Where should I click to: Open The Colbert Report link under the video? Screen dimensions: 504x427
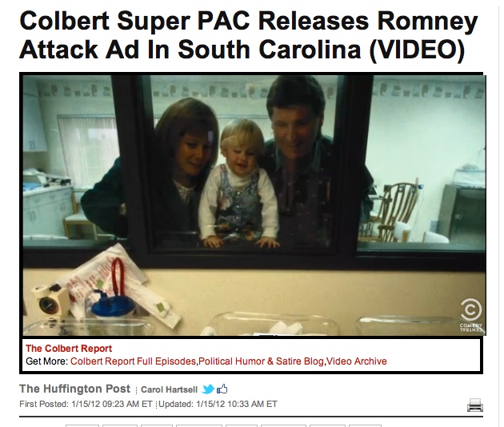click(x=69, y=349)
